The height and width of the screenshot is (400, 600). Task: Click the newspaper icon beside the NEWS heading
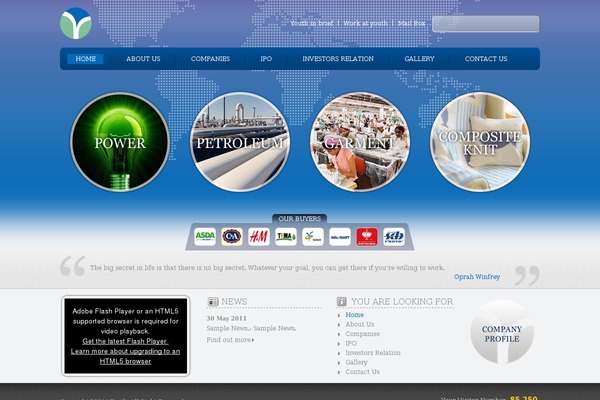213,302
